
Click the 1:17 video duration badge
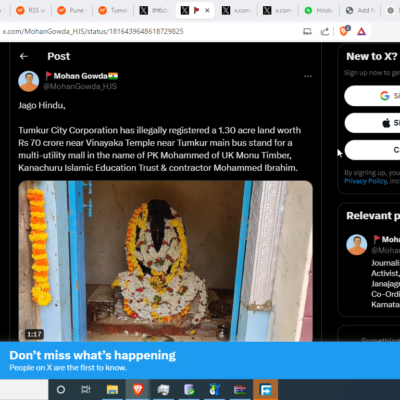pyautogui.click(x=34, y=334)
